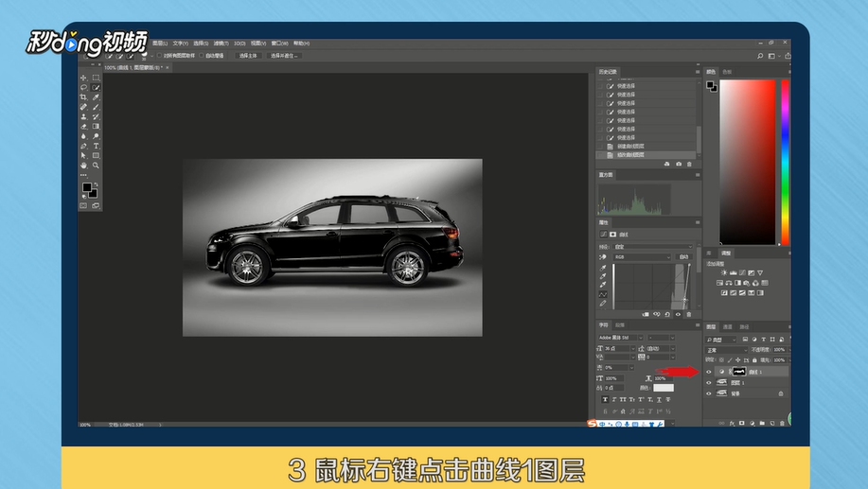Open the RGB channel dropdown in the curves properties
The width and height of the screenshot is (868, 489).
pos(643,257)
